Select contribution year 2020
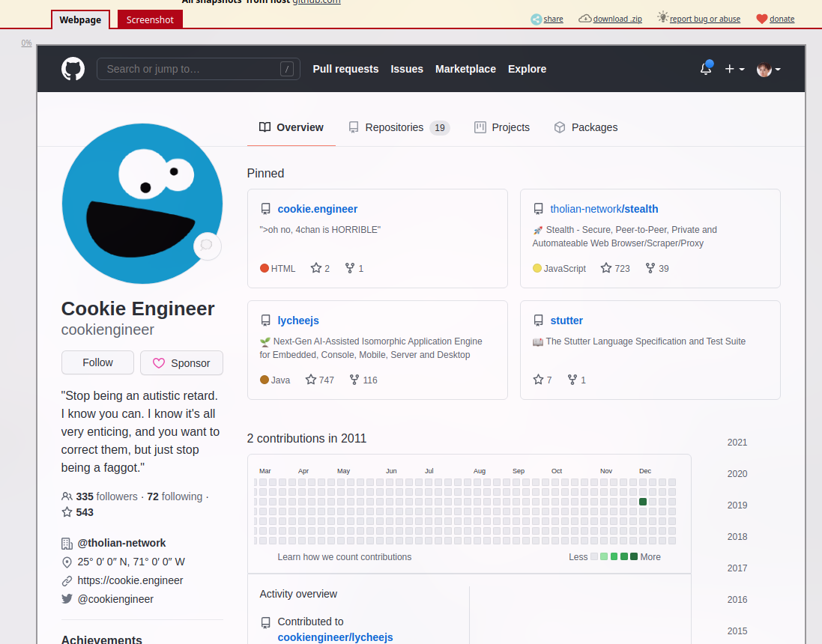Screen dimensions: 822x644 tap(737, 474)
